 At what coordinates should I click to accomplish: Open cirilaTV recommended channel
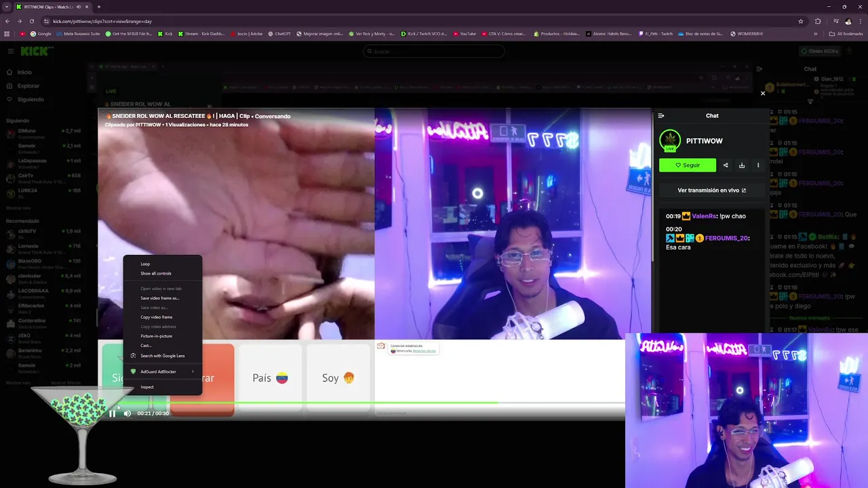pos(44,234)
